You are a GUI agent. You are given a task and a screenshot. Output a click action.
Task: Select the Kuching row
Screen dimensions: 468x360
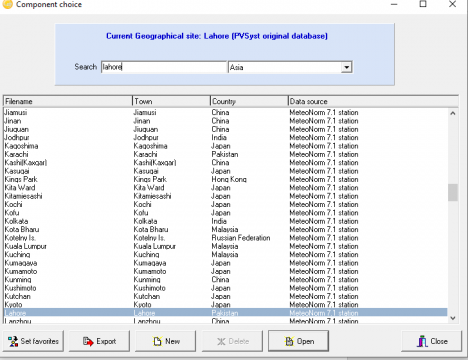pyautogui.click(x=225, y=254)
